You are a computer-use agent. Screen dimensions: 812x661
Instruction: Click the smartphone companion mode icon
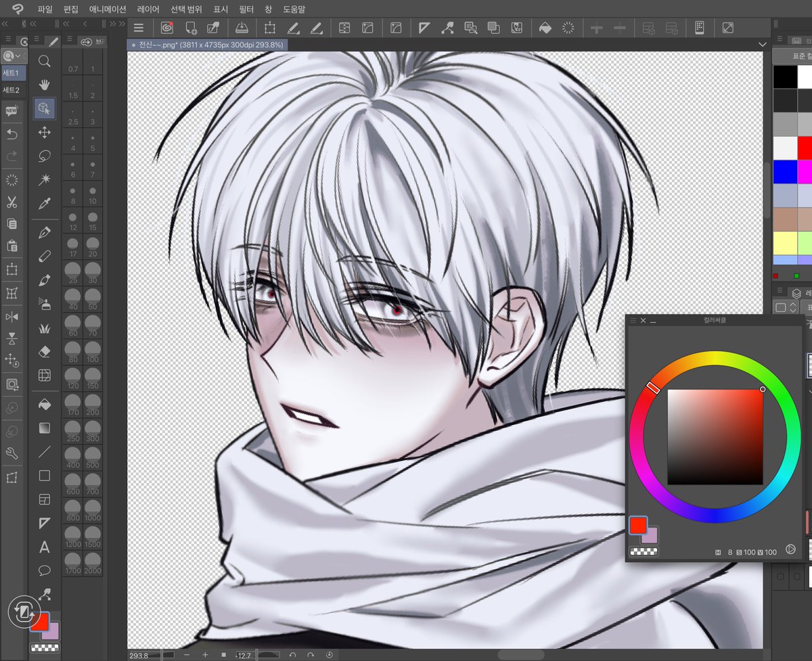(700, 28)
